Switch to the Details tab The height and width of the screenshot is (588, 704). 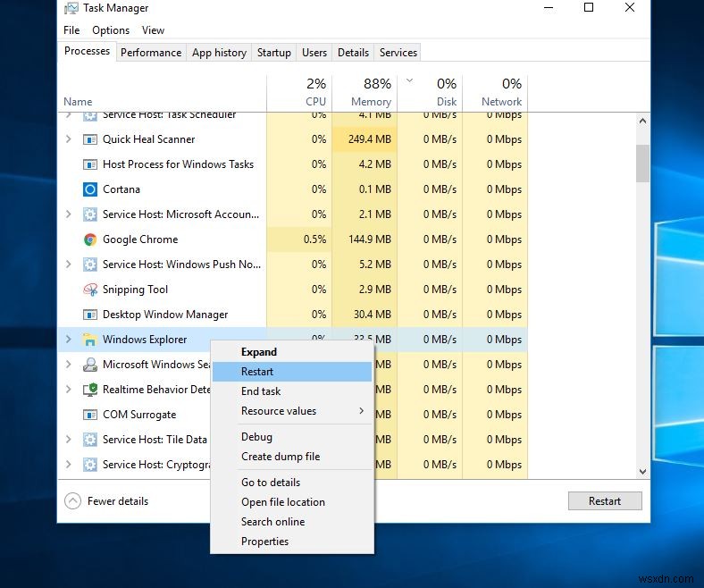coord(353,53)
